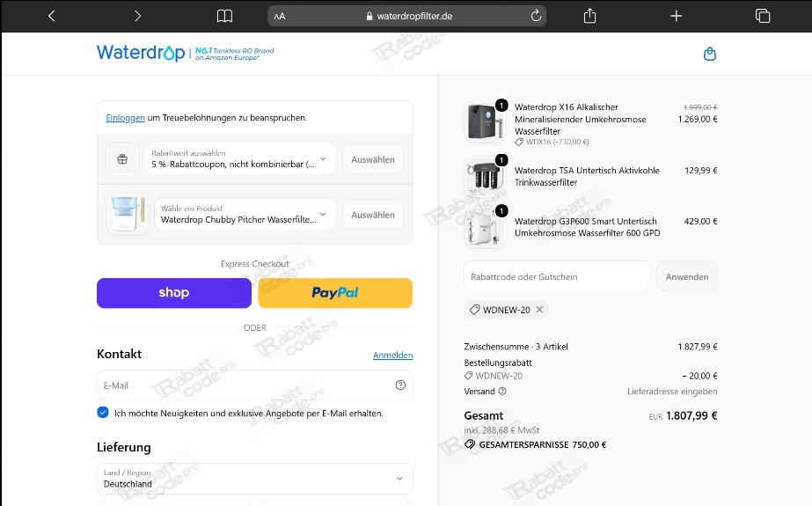The width and height of the screenshot is (812, 506).
Task: Click the Zwischensumme amount 1.827,99 €
Action: [x=698, y=347]
